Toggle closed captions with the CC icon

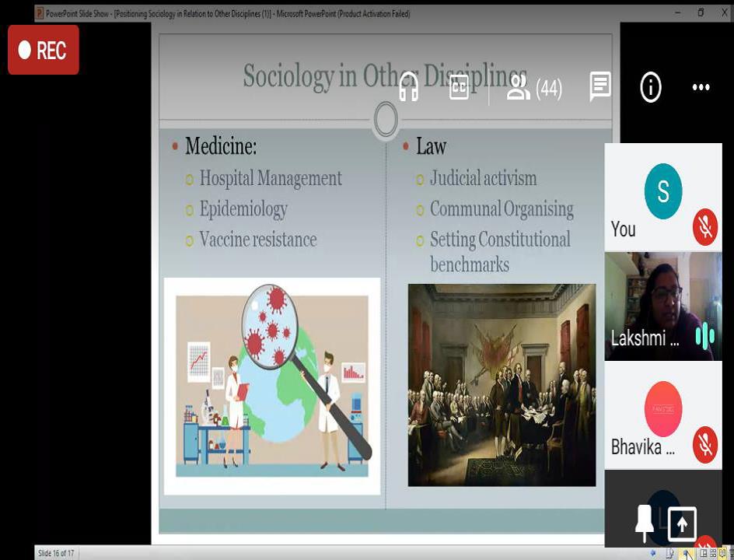459,88
